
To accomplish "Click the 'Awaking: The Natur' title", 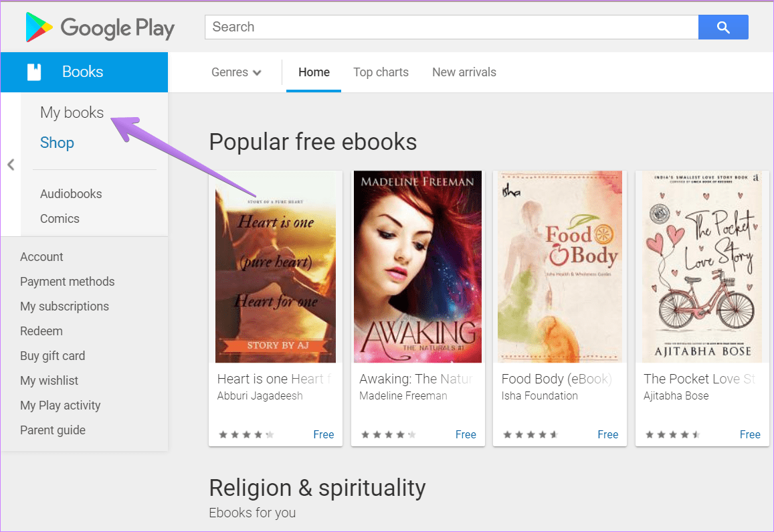I will coord(416,379).
